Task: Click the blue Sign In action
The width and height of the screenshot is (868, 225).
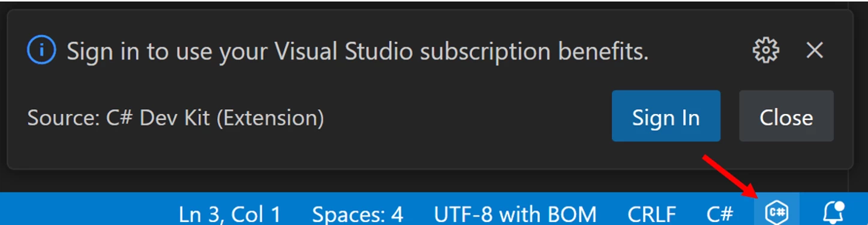Action: [666, 116]
